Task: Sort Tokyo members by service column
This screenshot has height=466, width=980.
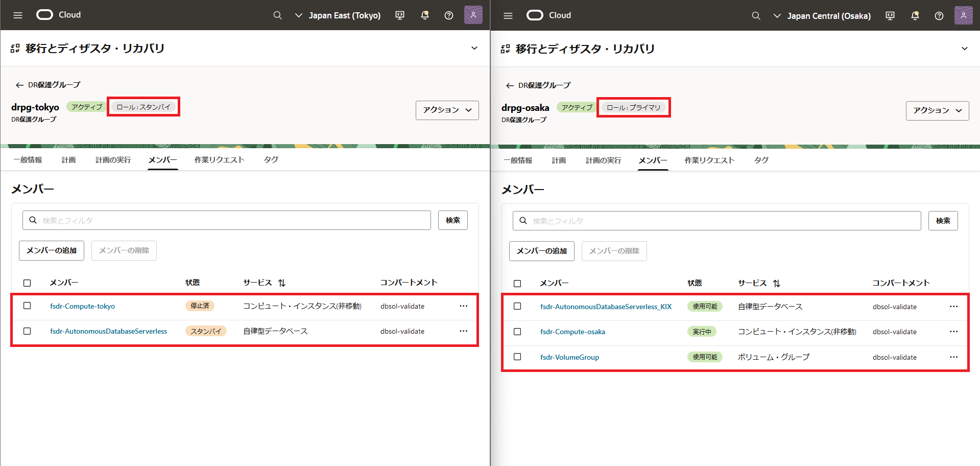Action: pyautogui.click(x=282, y=283)
